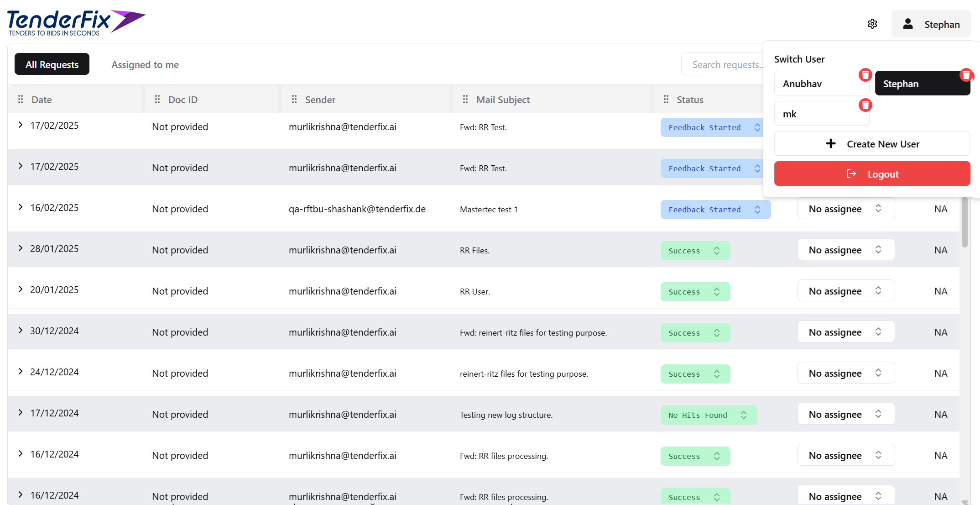Screen dimensions: 980x505
Task: Open Feedback Started status for Mastertec test 1
Action: 715,210
